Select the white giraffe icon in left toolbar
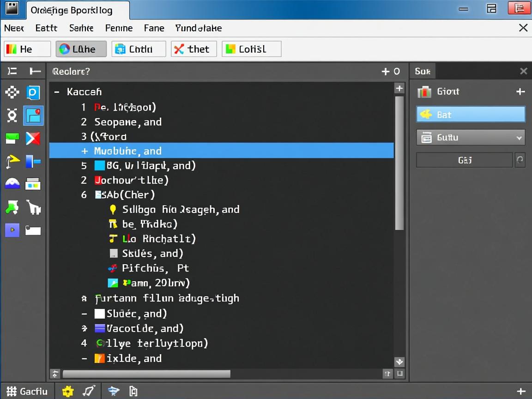Screen dimensions: 532x399 (x=33, y=207)
